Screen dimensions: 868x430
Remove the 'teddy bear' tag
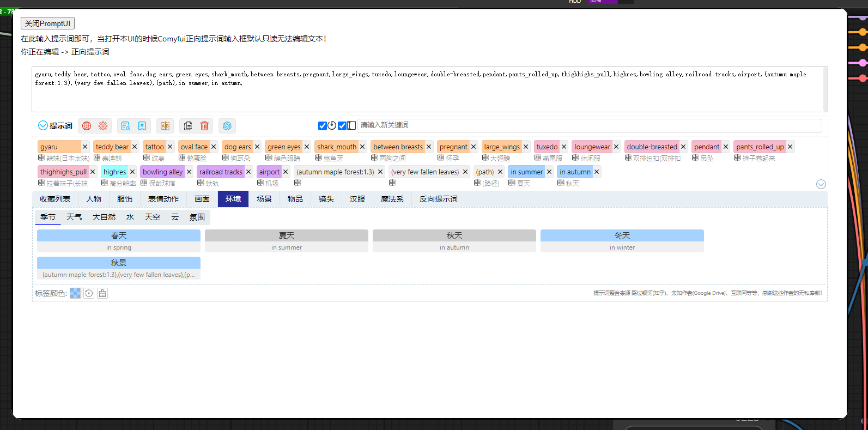tap(135, 147)
